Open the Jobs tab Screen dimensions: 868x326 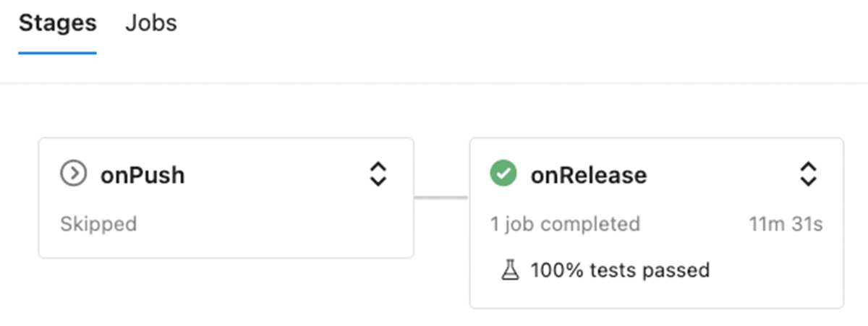point(150,23)
